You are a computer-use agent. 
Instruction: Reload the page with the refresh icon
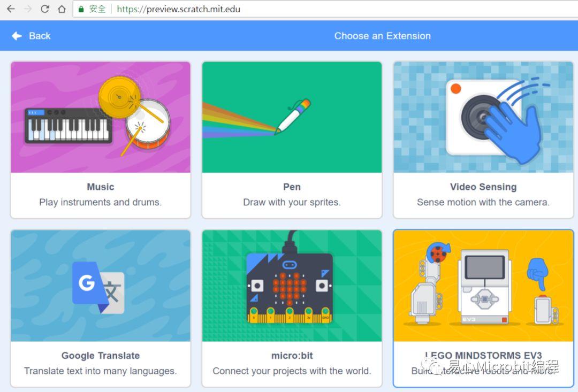(x=44, y=9)
